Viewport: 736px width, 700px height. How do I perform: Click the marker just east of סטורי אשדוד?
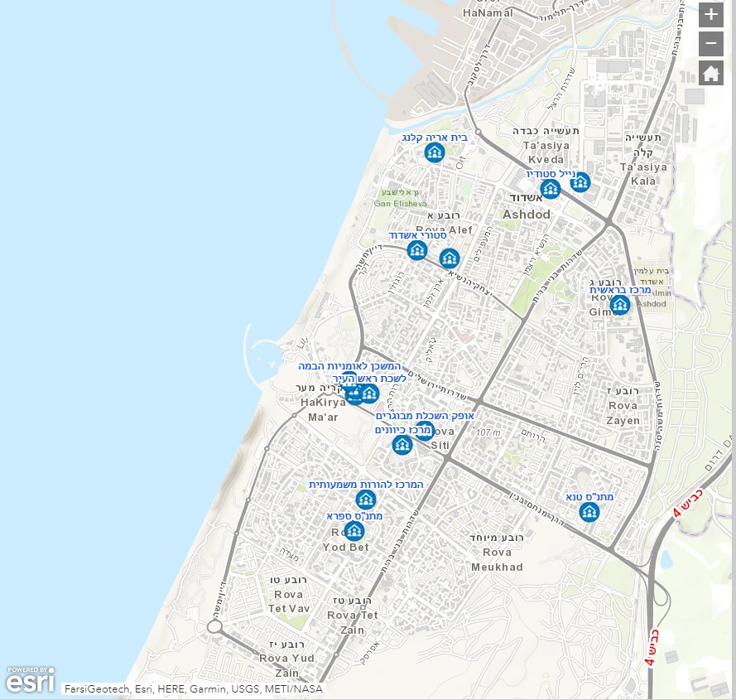[x=449, y=258]
